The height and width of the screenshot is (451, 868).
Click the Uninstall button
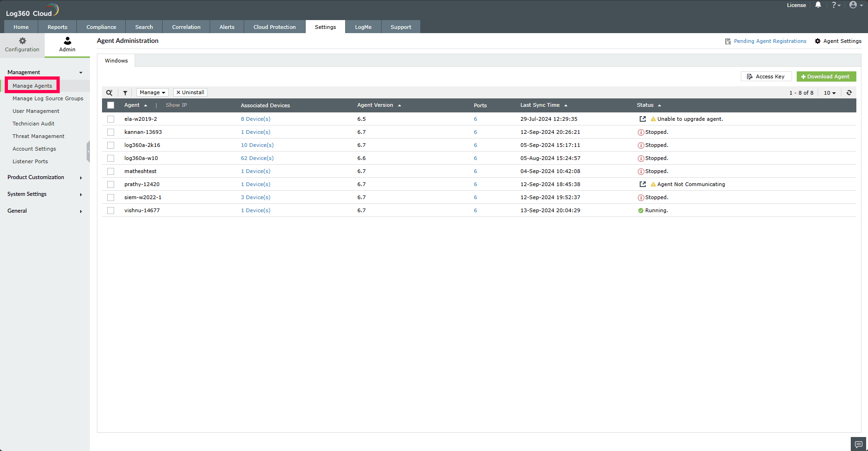(190, 92)
